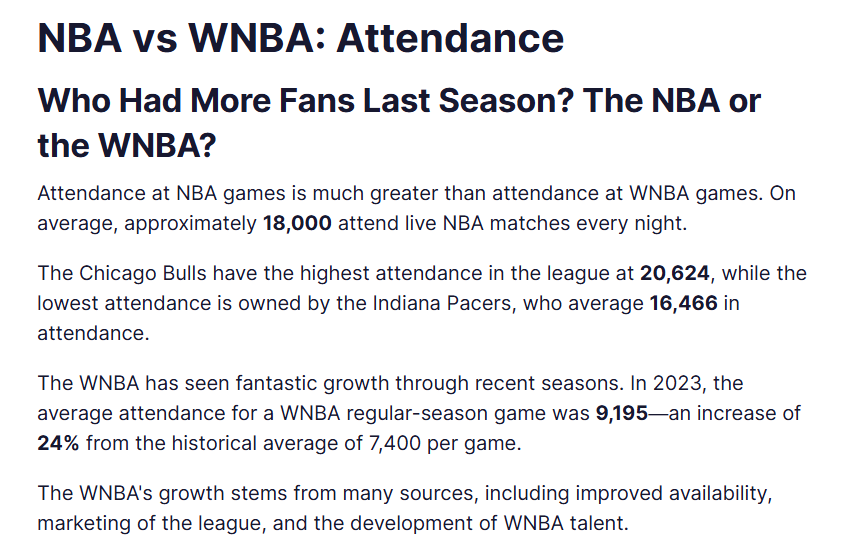Click the year 'In 2023' in third paragraph
The height and width of the screenshot is (545, 850).
coord(667,383)
